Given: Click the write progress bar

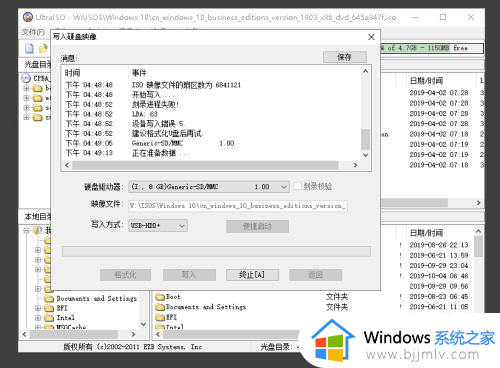Looking at the screenshot, I should coord(216,251).
